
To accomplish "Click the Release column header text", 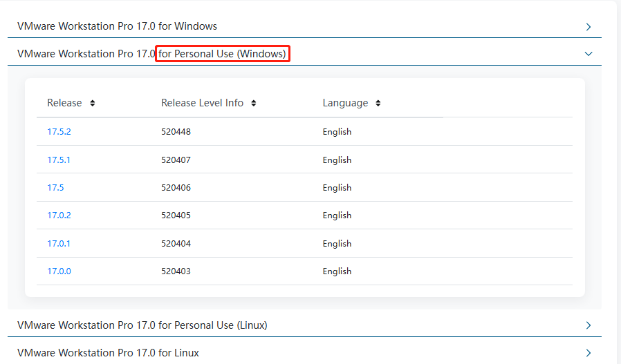I will (x=64, y=103).
